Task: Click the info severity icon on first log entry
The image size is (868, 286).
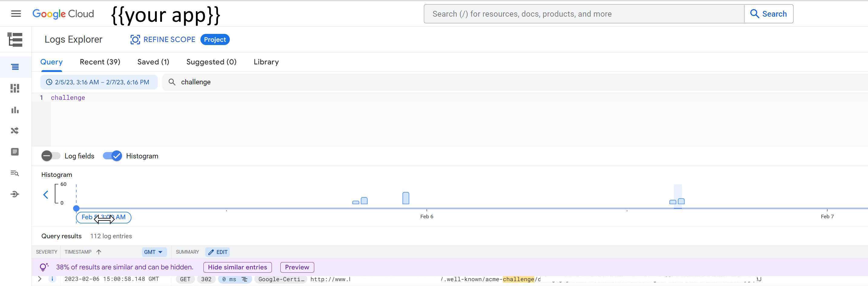Action: coord(52,279)
